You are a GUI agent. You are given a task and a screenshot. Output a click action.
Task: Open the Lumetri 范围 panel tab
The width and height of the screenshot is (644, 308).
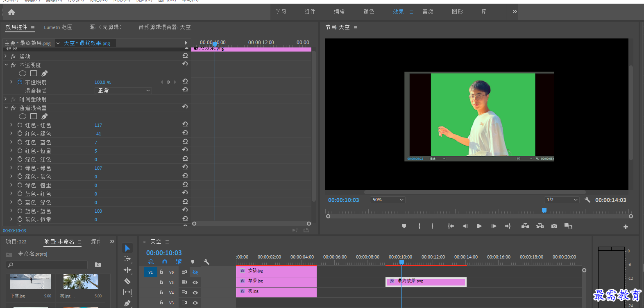tap(58, 27)
